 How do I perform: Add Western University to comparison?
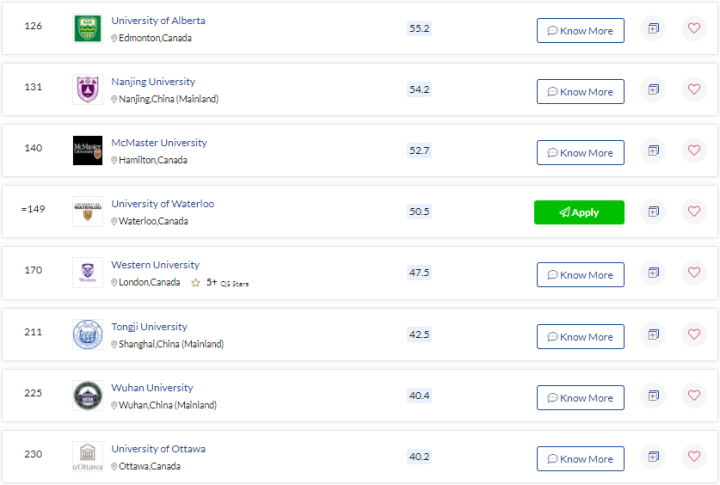tap(652, 273)
